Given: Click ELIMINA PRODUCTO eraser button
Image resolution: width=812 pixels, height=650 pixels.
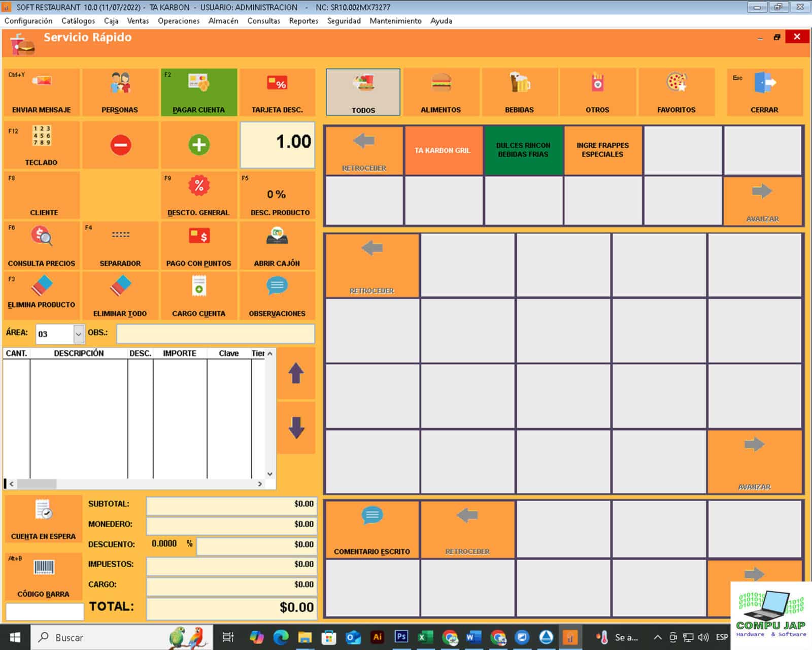Looking at the screenshot, I should (x=42, y=296).
